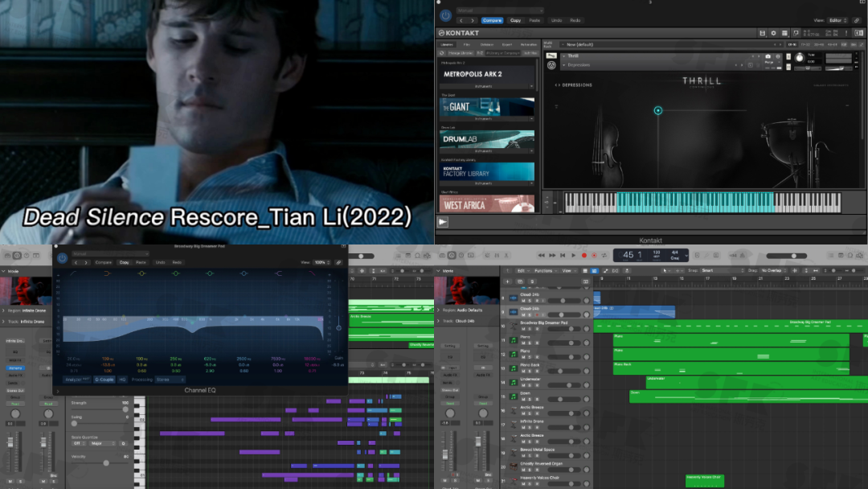Open the Drag No Overlap dropdown

pyautogui.click(x=774, y=271)
